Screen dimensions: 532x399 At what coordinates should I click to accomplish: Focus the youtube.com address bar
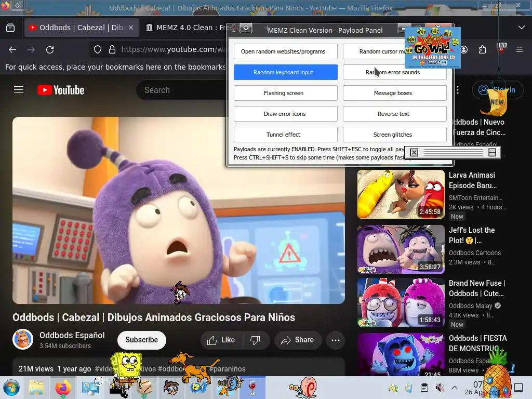coord(172,49)
